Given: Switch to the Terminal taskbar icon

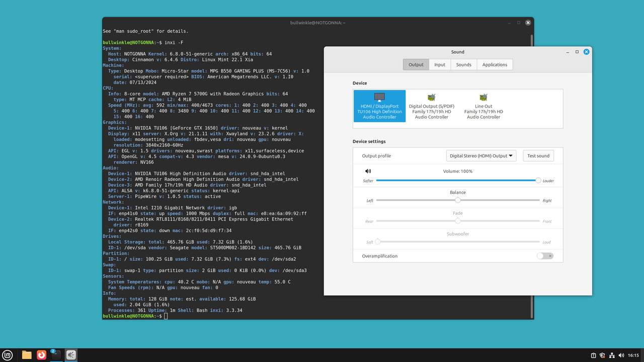Looking at the screenshot, I should 56,355.
